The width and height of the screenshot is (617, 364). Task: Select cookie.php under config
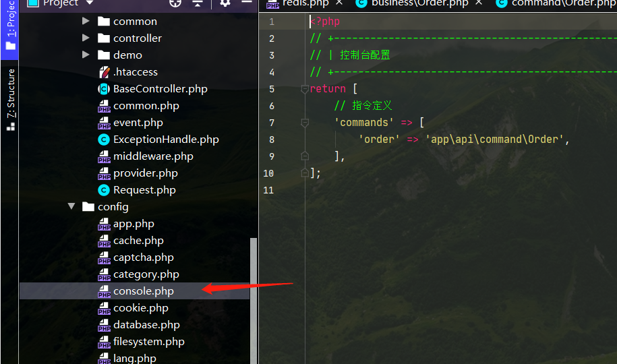141,308
